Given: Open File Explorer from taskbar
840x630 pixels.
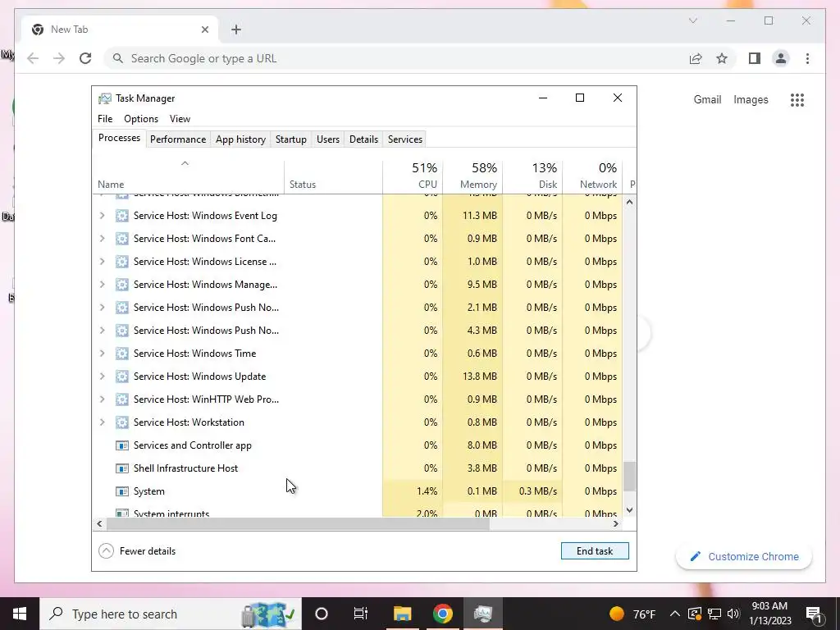Looking at the screenshot, I should pyautogui.click(x=402, y=614).
